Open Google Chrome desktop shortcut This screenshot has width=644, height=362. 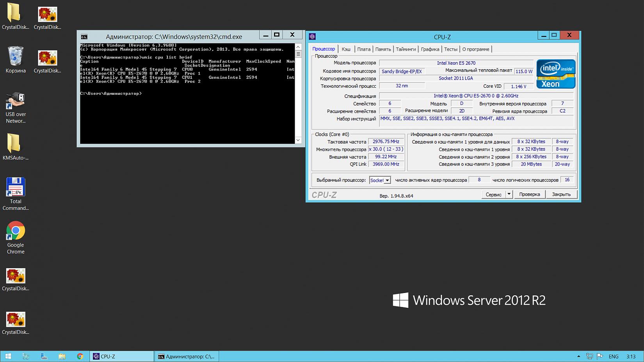point(16,231)
